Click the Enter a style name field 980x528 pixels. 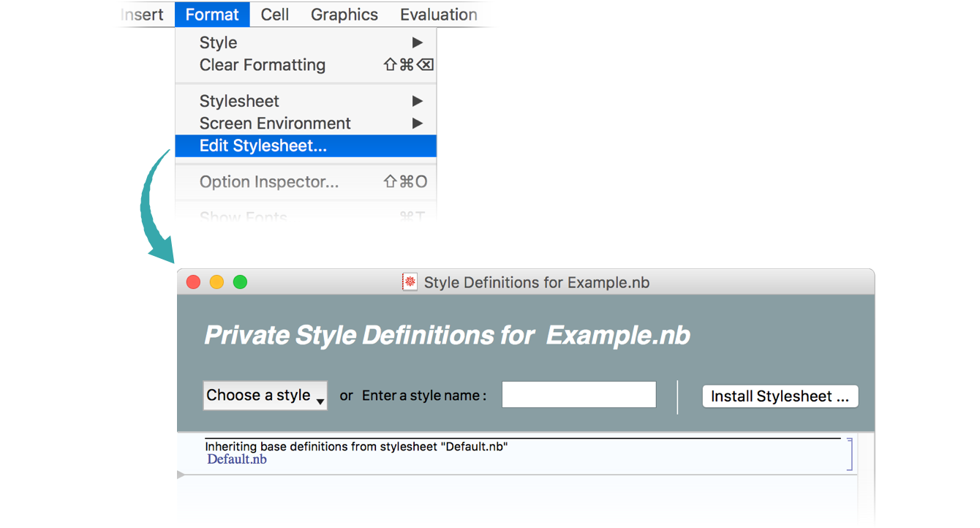click(578, 395)
